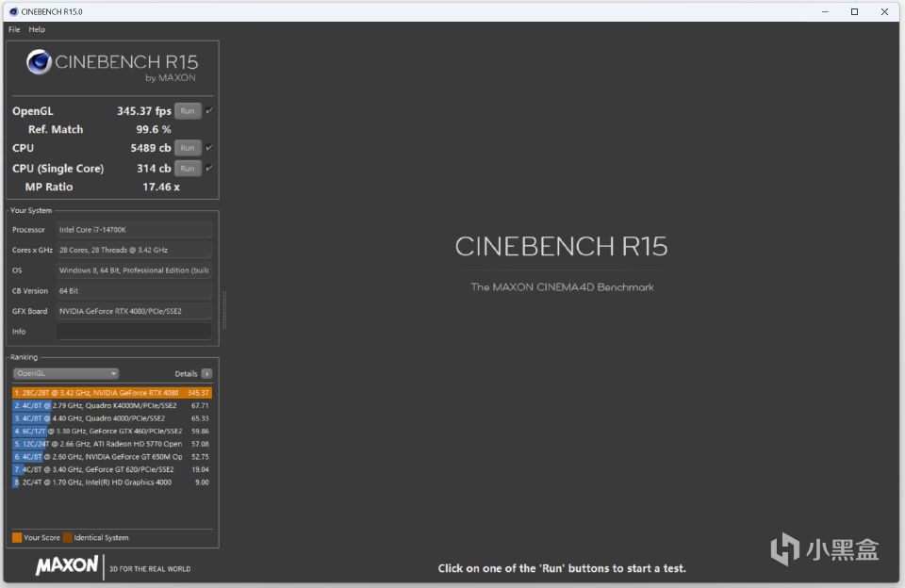Minimize the Cinebench window
Viewport: 905px width, 588px height.
coord(825,11)
